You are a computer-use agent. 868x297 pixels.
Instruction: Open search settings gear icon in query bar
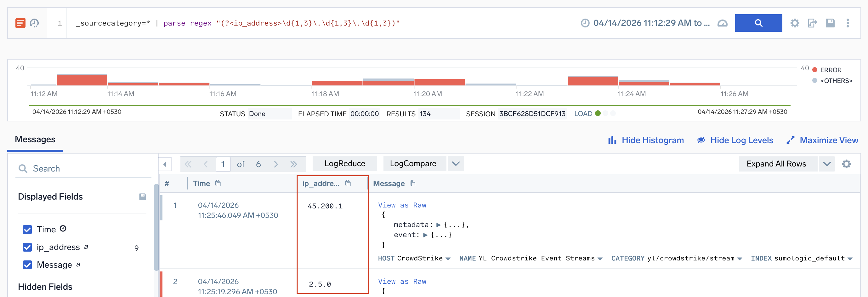coord(795,23)
